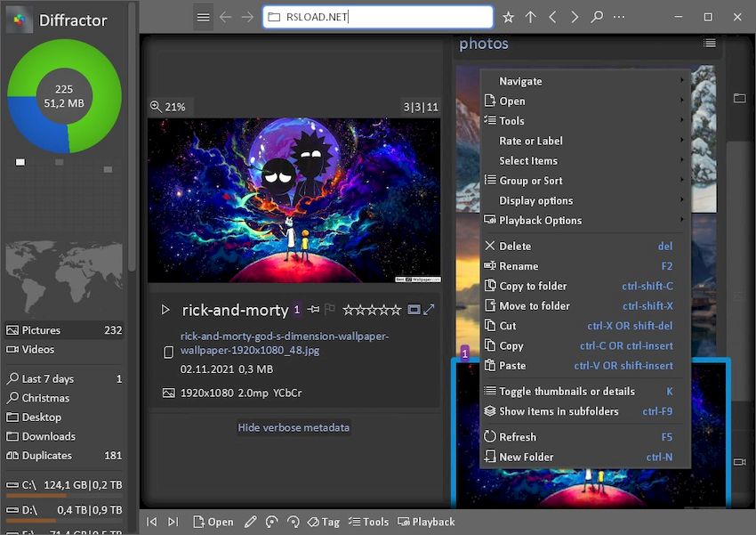Open more options ellipsis in the top bar
The width and height of the screenshot is (756, 535).
pos(619,17)
